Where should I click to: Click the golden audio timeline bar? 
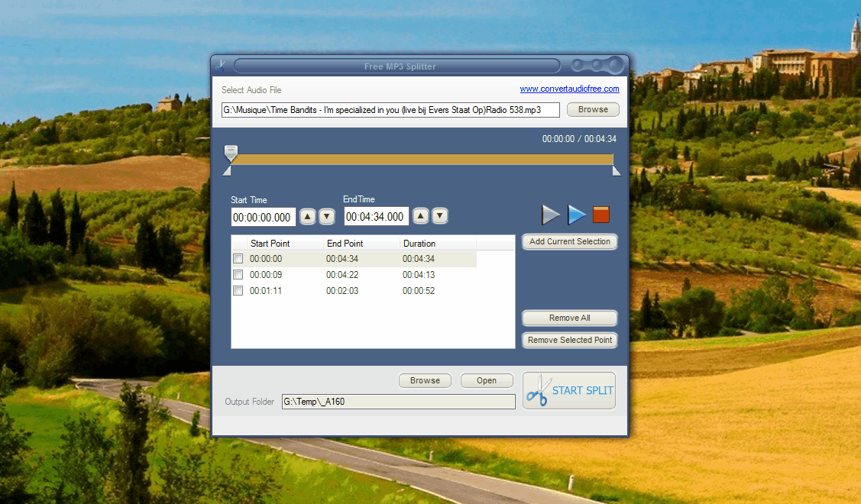[x=422, y=159]
